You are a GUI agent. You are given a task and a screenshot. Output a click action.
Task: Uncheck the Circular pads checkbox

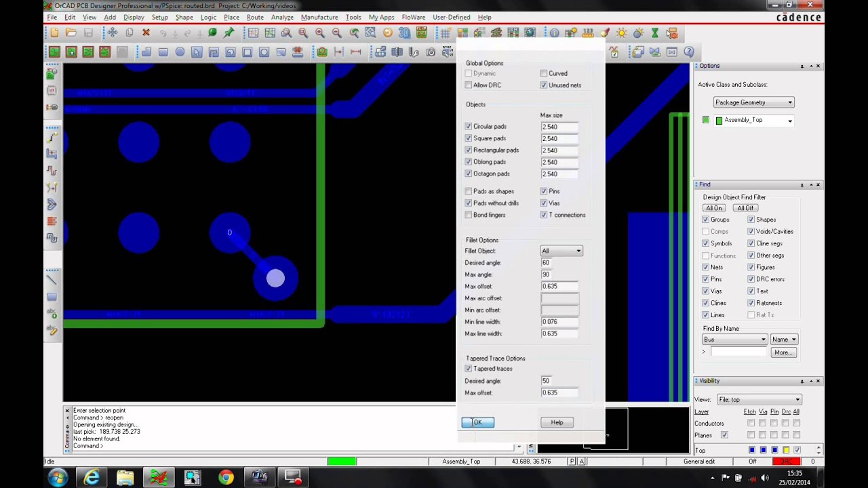pyautogui.click(x=469, y=126)
